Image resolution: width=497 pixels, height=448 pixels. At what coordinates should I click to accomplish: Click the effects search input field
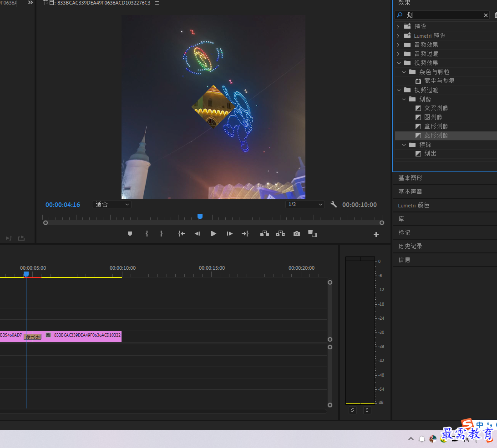[x=442, y=15]
